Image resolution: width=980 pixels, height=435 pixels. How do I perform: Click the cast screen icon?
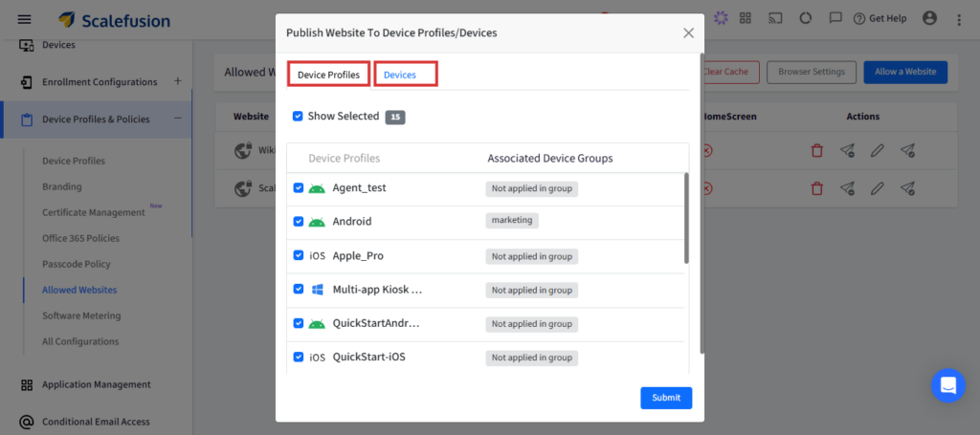coord(775,18)
